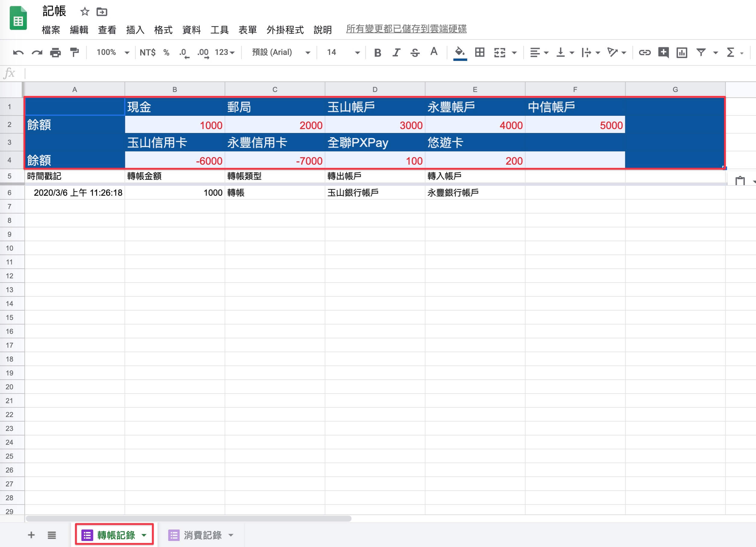756x547 pixels.
Task: Click the move to folder icon
Action: 102,12
